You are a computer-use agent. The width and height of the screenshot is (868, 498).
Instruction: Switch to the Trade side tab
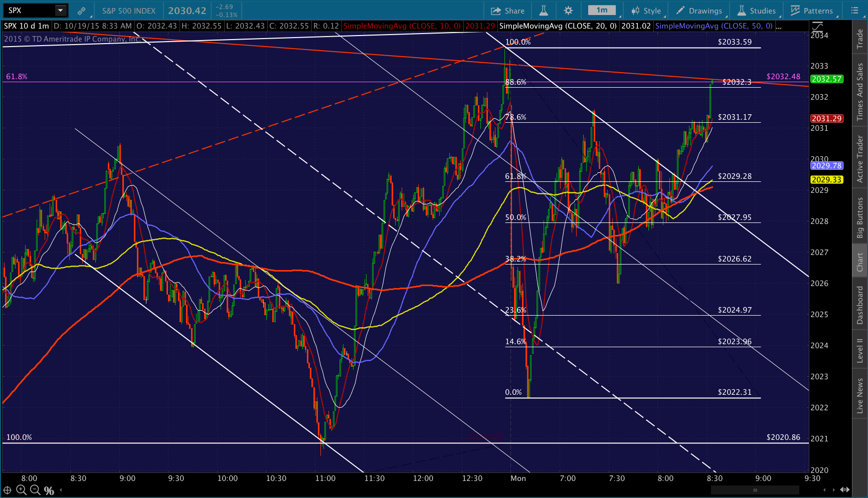tap(860, 38)
